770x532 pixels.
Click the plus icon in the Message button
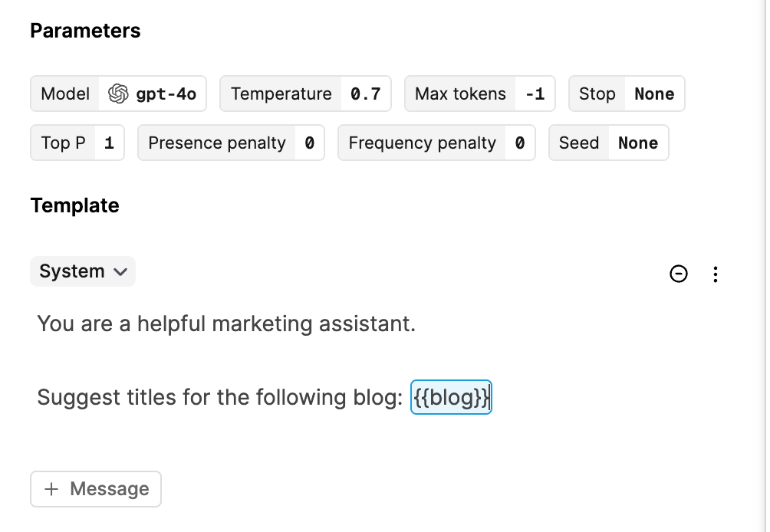51,489
